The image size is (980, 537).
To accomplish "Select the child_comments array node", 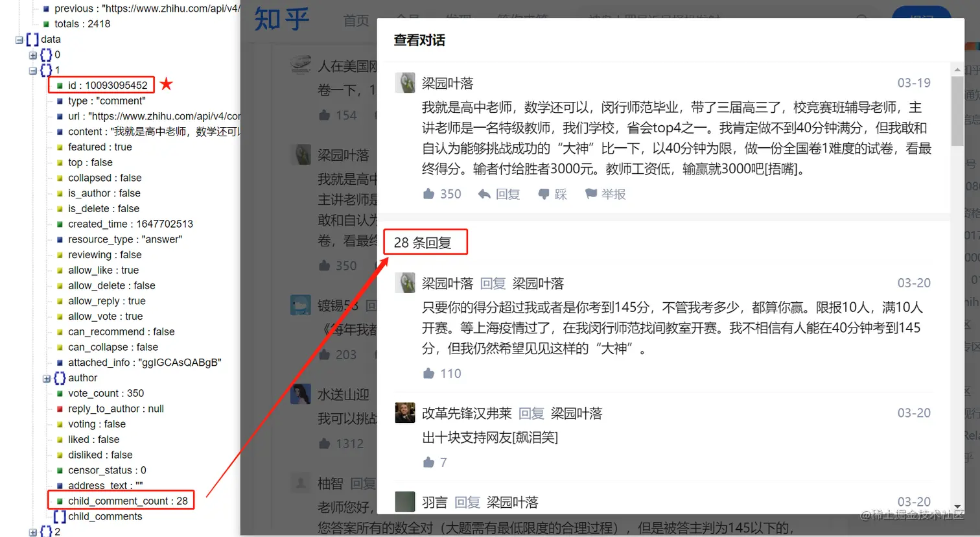I will tap(98, 517).
